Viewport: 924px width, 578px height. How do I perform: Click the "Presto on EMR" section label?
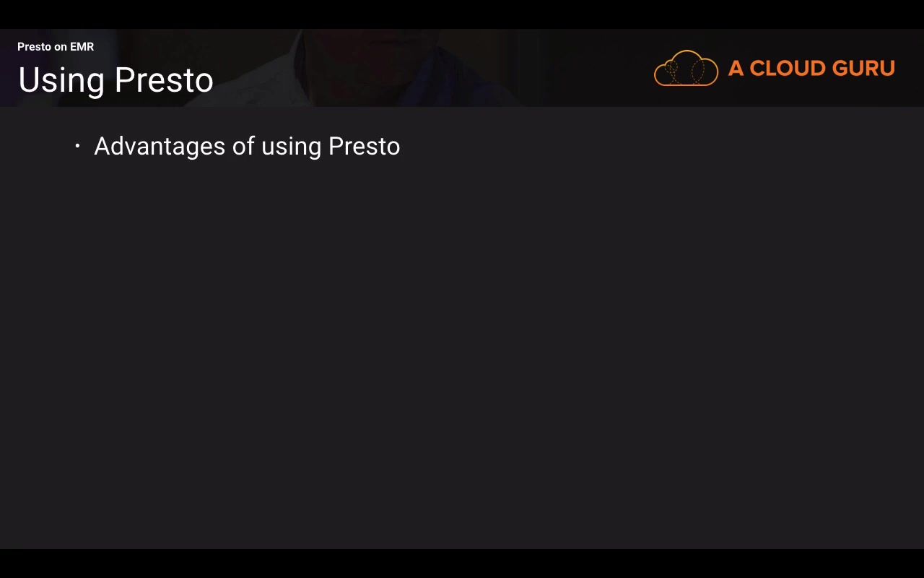pyautogui.click(x=56, y=47)
